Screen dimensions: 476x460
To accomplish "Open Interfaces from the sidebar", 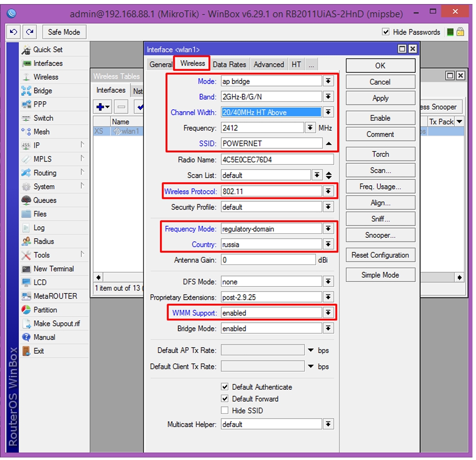I will pos(48,63).
